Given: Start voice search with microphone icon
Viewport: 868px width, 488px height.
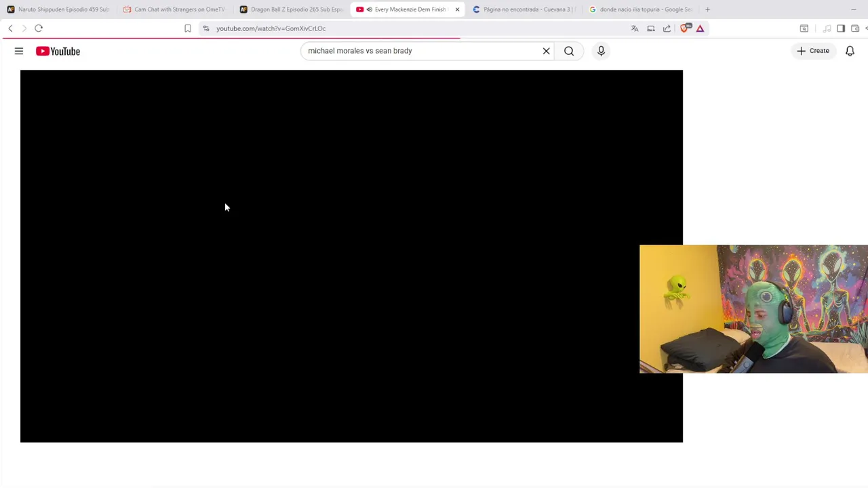Looking at the screenshot, I should tap(601, 51).
